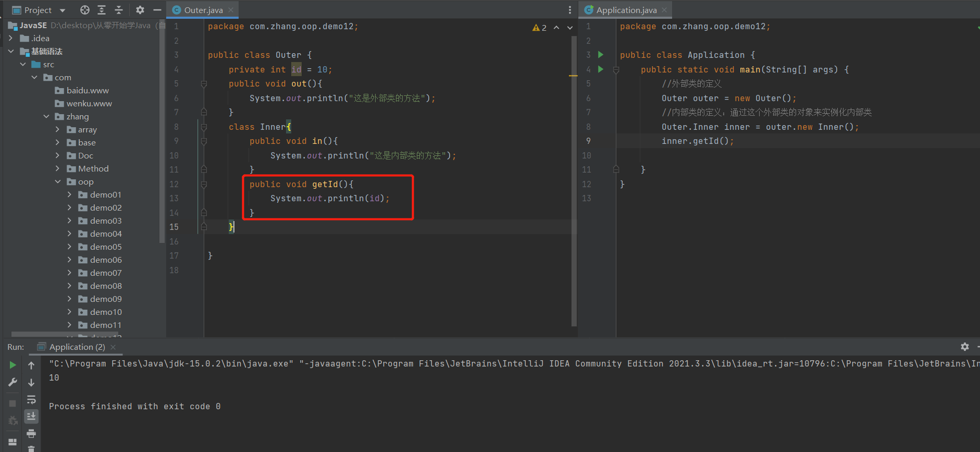980x452 pixels.
Task: Click the up arrow in Run console toolbar
Action: click(x=31, y=365)
